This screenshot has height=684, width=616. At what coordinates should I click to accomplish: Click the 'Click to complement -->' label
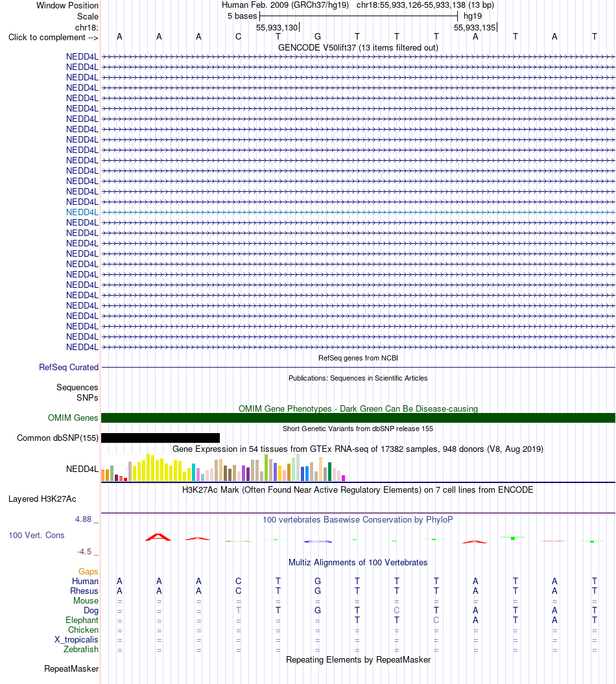coord(53,38)
